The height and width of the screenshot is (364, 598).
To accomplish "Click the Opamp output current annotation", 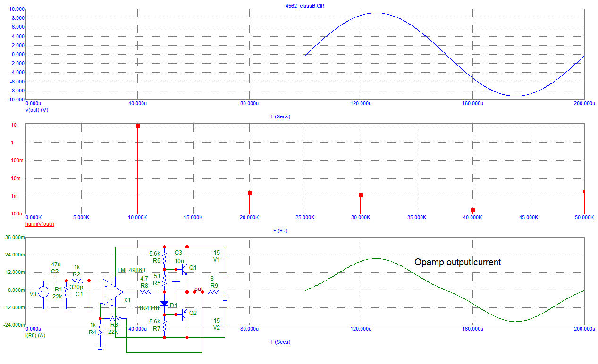I will [x=457, y=262].
